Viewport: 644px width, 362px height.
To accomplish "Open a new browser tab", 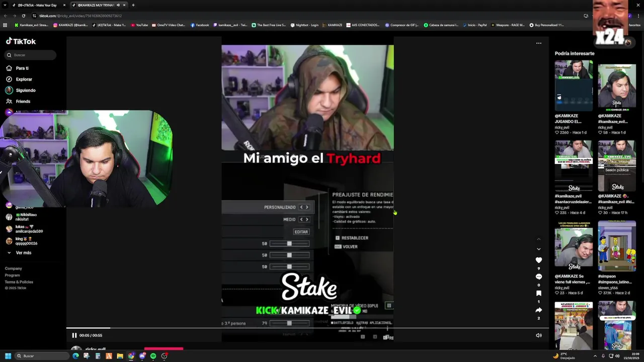I will point(133,5).
